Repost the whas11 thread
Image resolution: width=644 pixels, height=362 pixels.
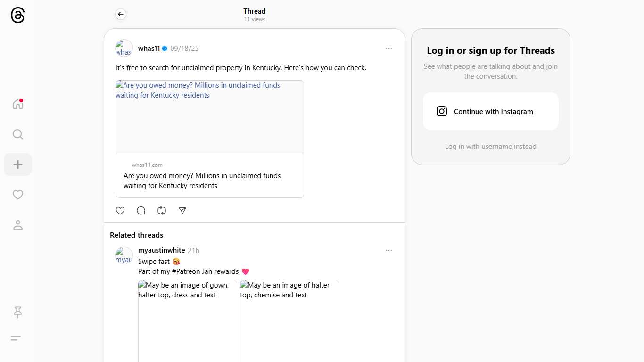162,211
